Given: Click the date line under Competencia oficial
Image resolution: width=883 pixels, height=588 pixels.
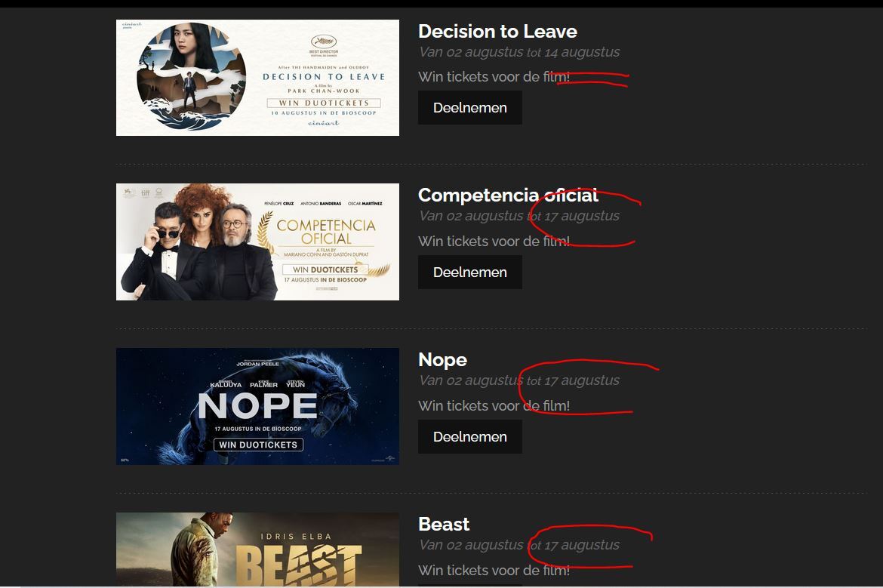Looking at the screenshot, I should coord(518,216).
